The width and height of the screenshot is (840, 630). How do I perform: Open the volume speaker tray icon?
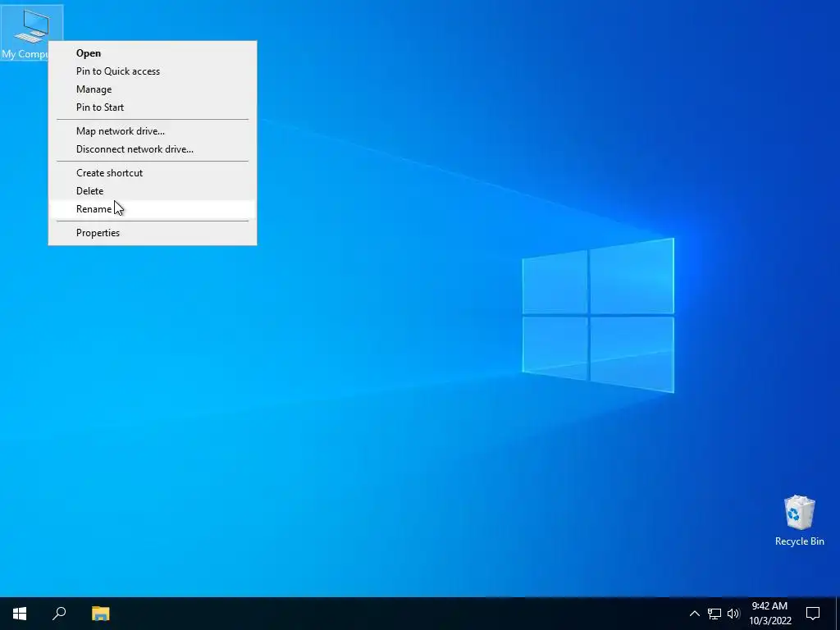pos(733,614)
